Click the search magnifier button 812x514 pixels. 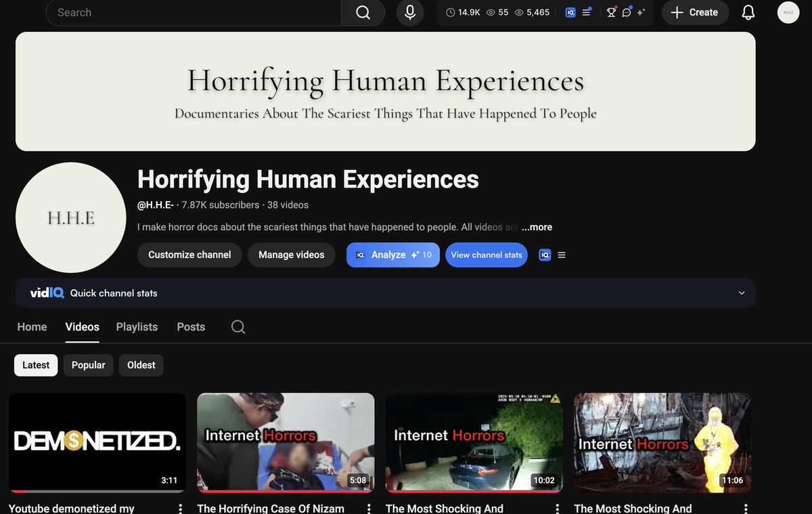363,12
